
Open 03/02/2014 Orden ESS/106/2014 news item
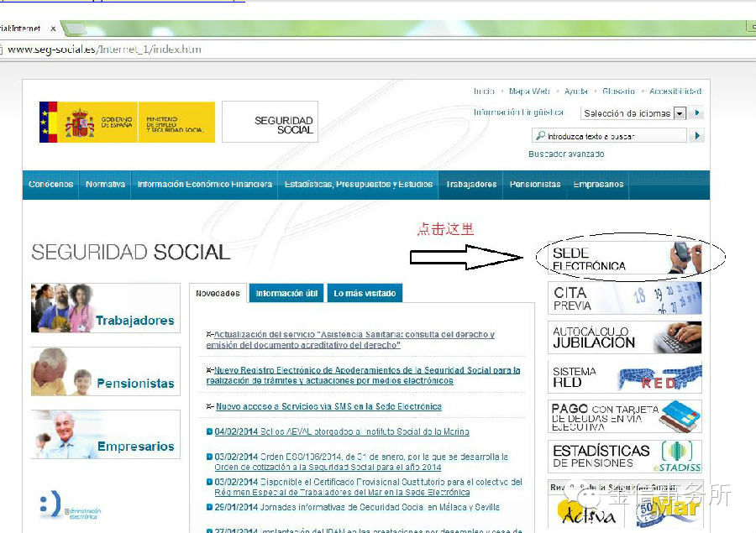tap(361, 462)
